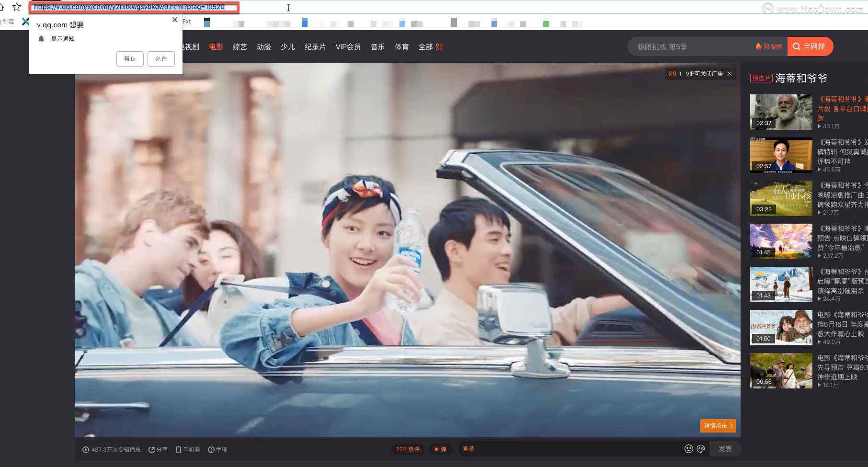868x467 pixels.
Task: Open the danmaku color palette icon
Action: point(701,449)
